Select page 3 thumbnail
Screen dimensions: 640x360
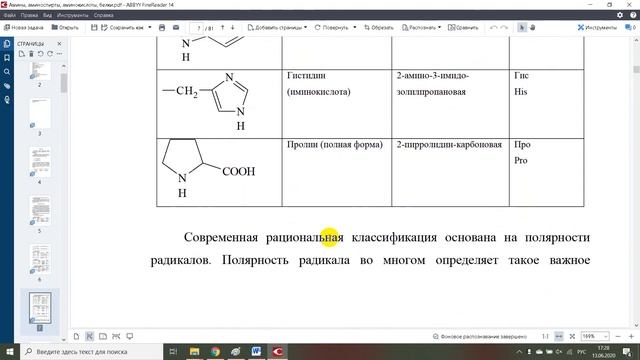point(40,113)
